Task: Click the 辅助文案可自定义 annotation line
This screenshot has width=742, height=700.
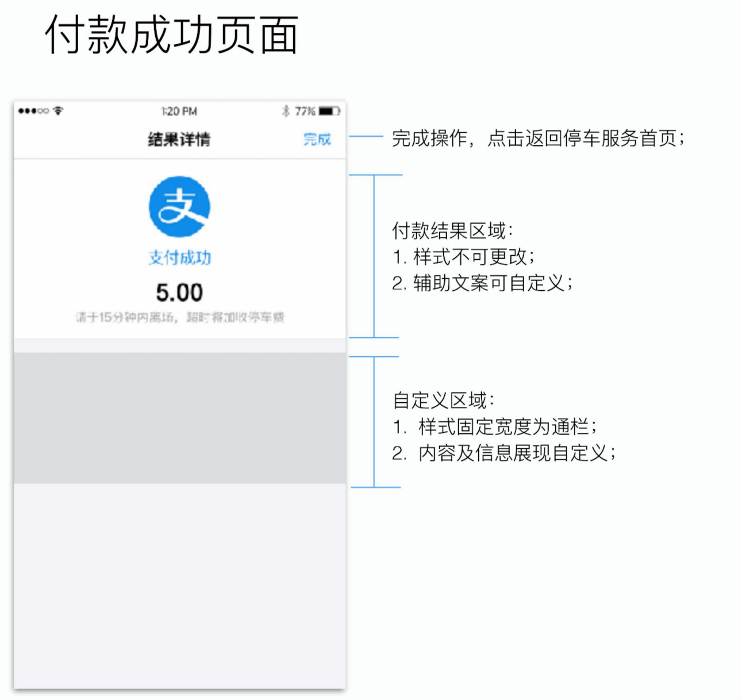Action: coord(483,283)
